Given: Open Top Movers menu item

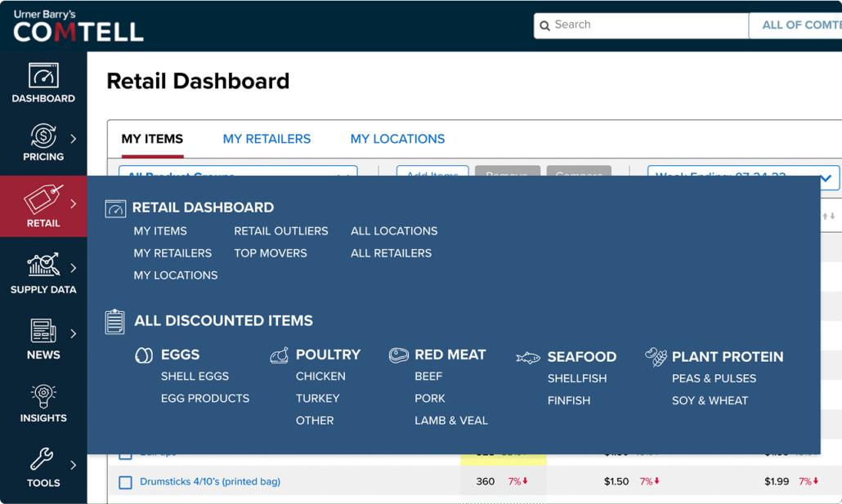Looking at the screenshot, I should (270, 253).
